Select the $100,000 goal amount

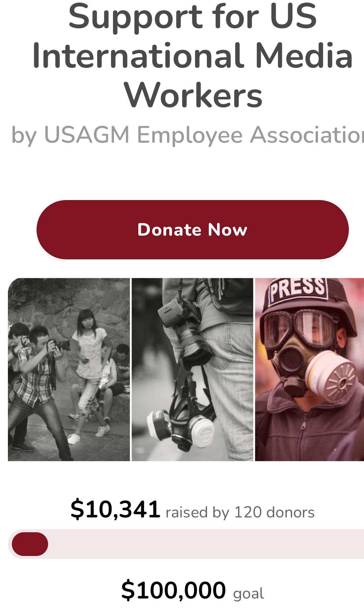click(174, 590)
